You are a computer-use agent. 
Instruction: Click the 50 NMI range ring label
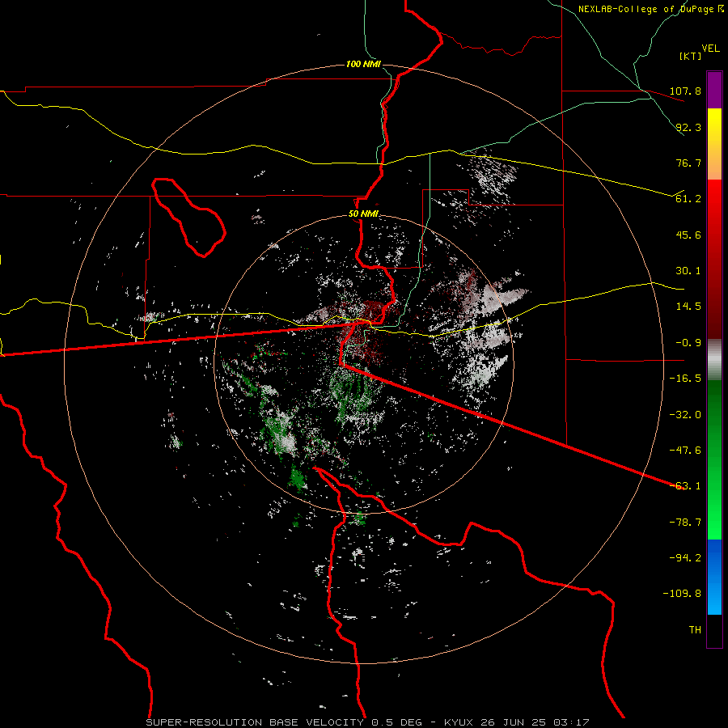point(363,214)
